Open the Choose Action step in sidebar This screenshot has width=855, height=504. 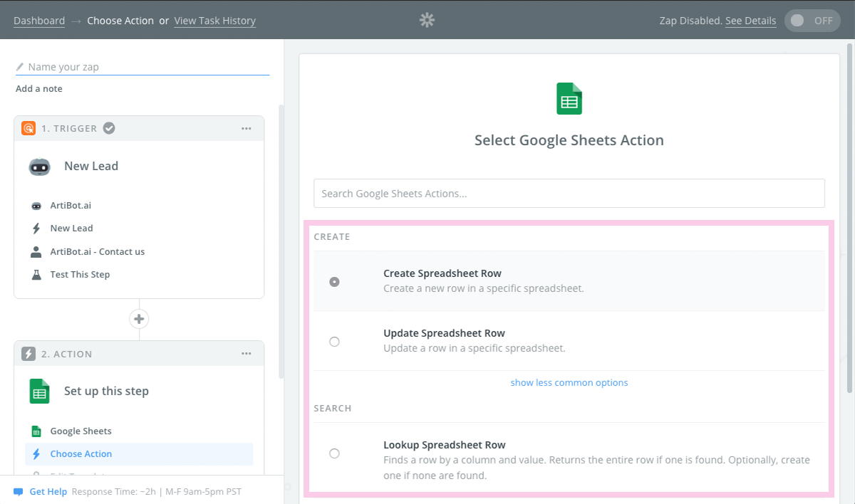tap(139, 454)
